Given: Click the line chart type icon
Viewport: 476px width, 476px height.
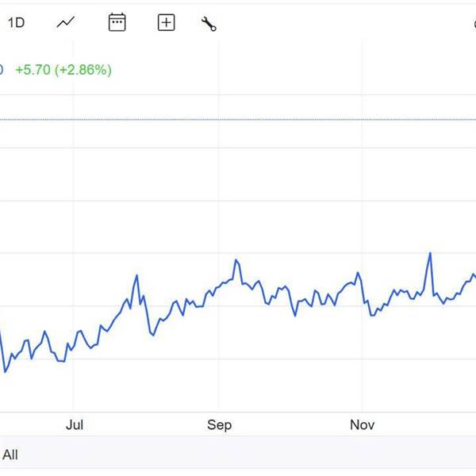Looking at the screenshot, I should click(66, 23).
